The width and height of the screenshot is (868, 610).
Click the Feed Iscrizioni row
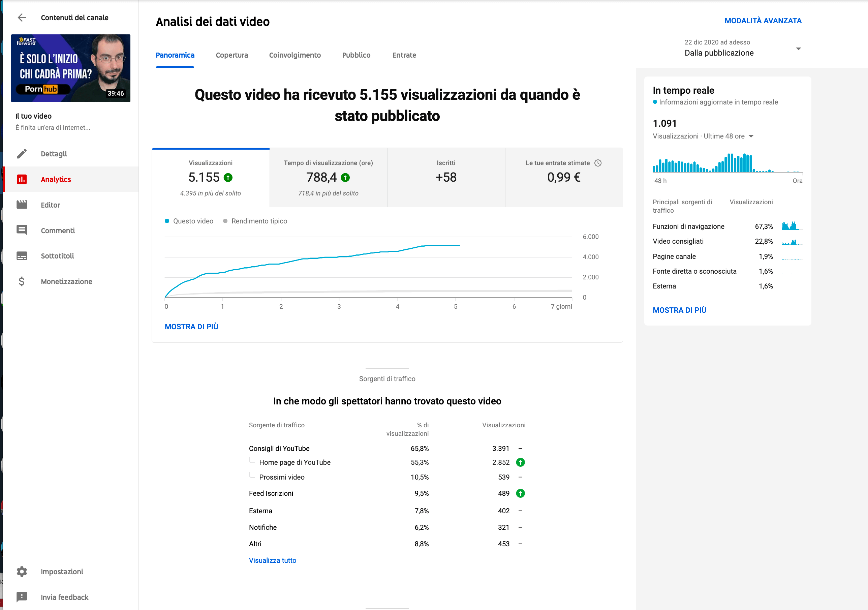click(387, 493)
